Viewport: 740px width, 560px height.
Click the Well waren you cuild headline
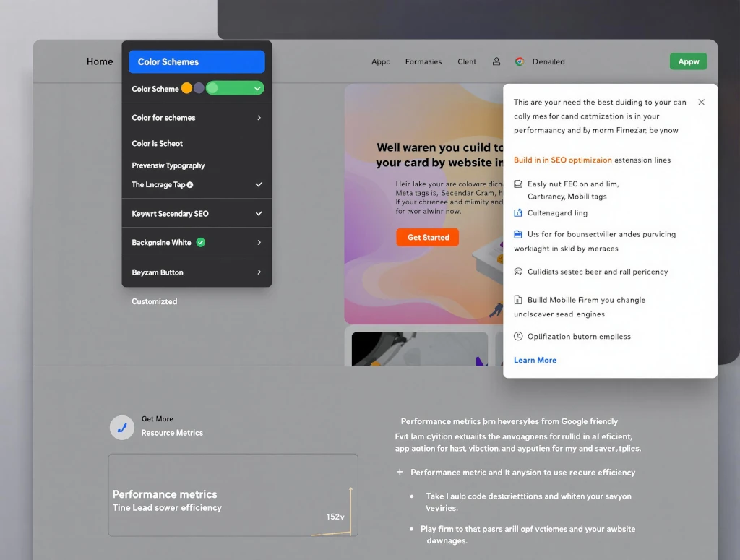[x=440, y=155]
